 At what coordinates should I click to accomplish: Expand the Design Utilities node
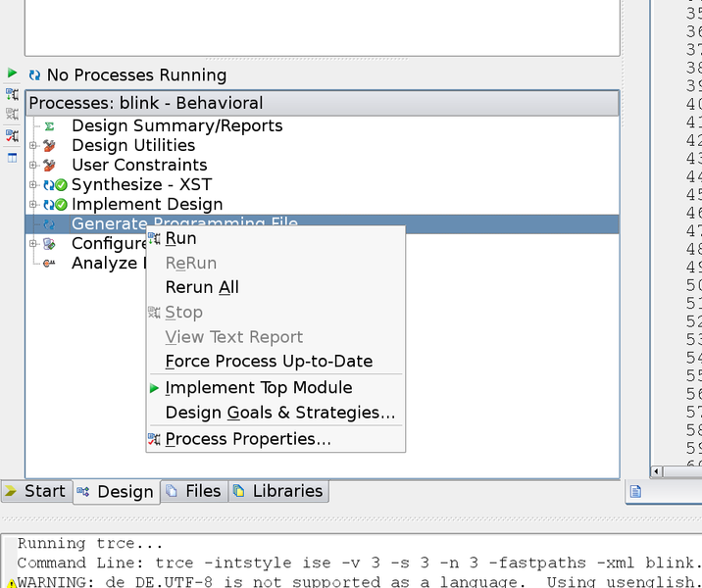pyautogui.click(x=32, y=145)
